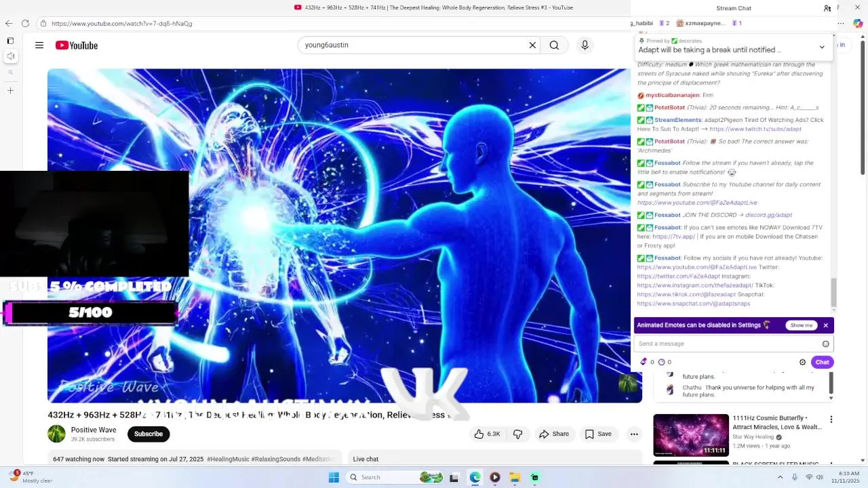Screen dimensions: 868x488
Task: Go back with browser back arrow
Action: tap(9, 23)
